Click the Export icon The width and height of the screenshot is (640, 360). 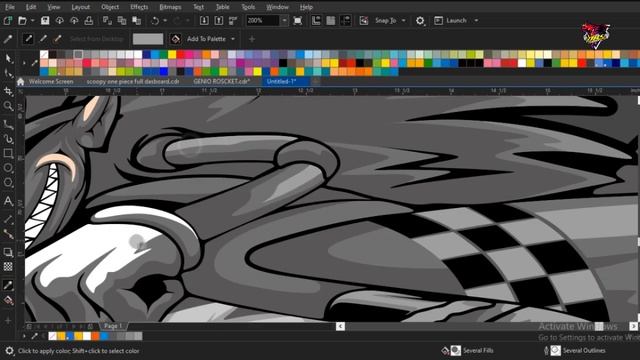tap(219, 20)
